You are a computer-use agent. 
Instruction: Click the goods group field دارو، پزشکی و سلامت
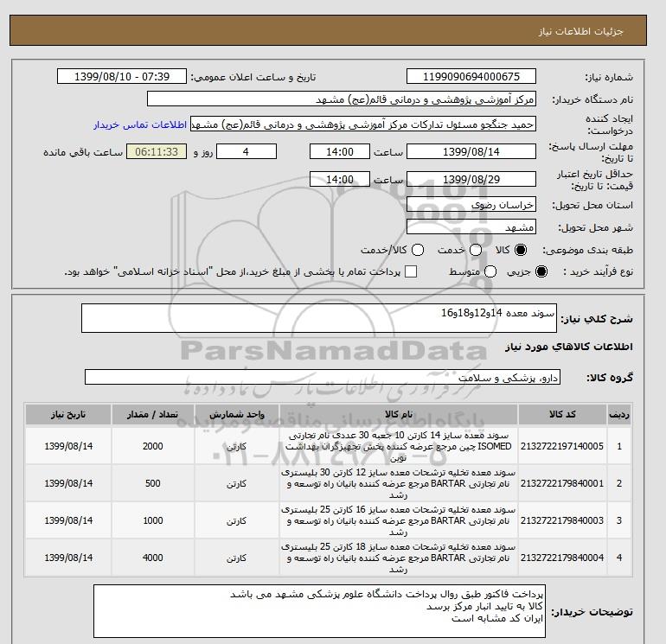pos(323,377)
